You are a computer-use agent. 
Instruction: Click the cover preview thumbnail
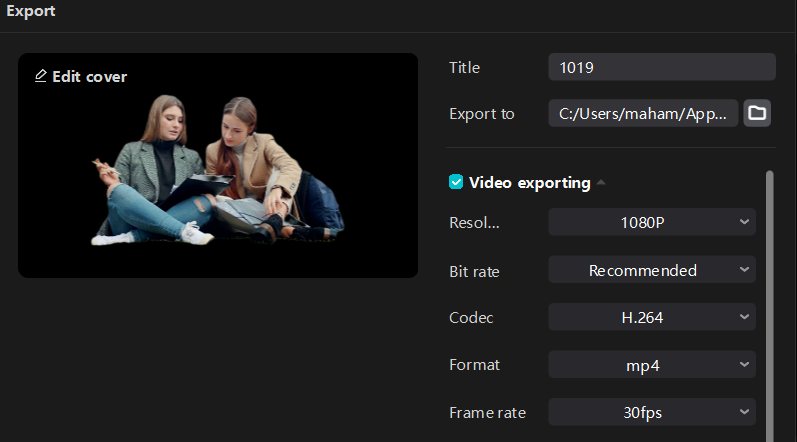pyautogui.click(x=218, y=165)
